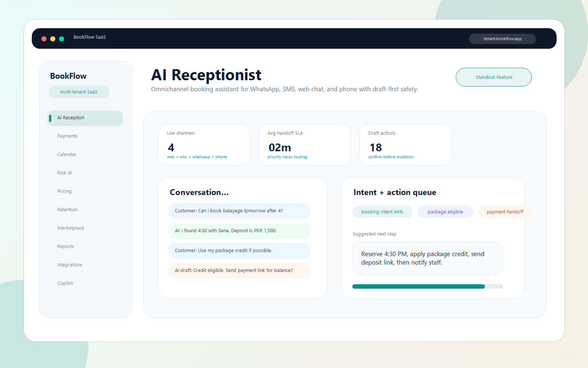This screenshot has width=588, height=368.
Task: Click the Intent + action queue heading
Action: [395, 192]
